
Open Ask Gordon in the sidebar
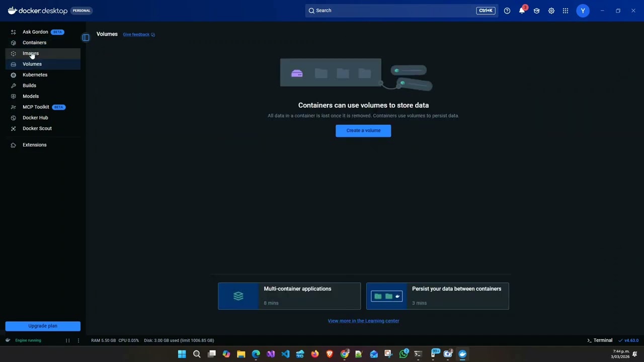click(x=43, y=32)
